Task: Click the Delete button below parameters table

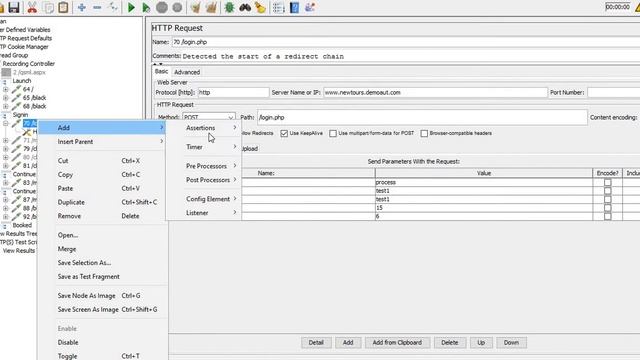Action: [449, 342]
